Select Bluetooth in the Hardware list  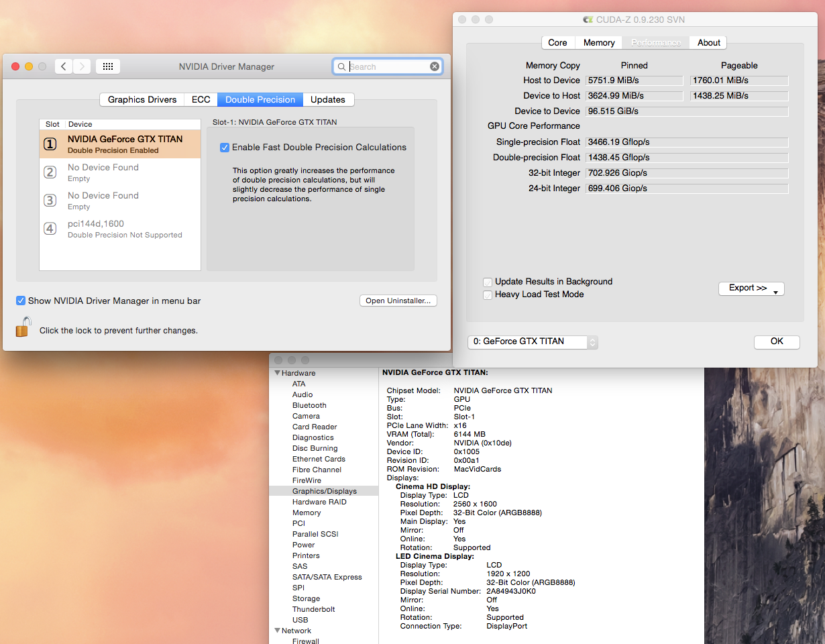click(x=309, y=405)
